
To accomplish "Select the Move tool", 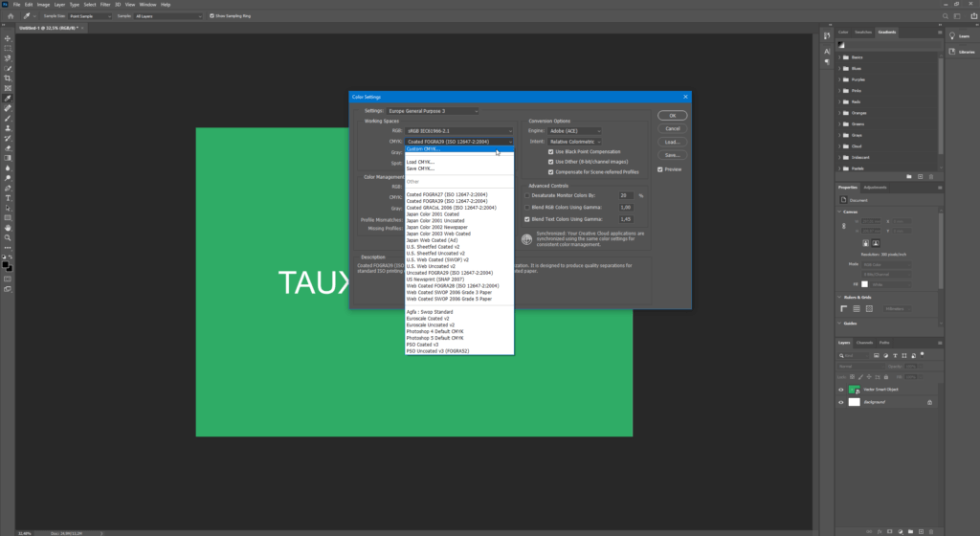I will 8,38.
